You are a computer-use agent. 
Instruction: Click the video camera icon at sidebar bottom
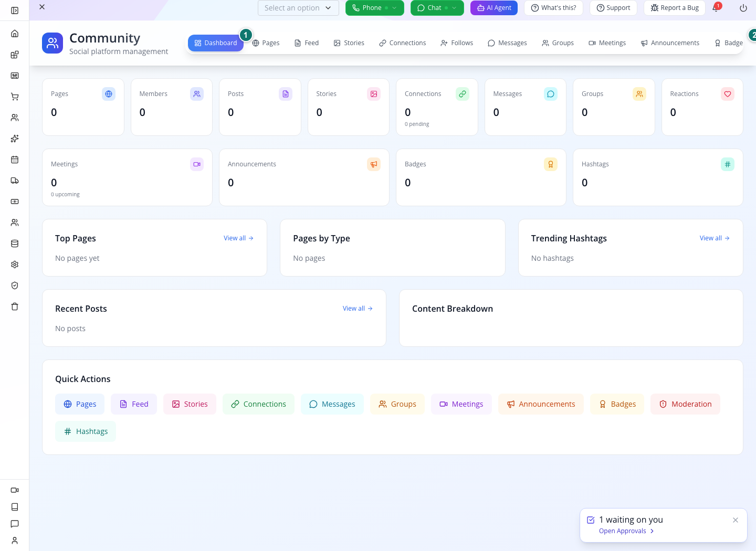(15, 490)
